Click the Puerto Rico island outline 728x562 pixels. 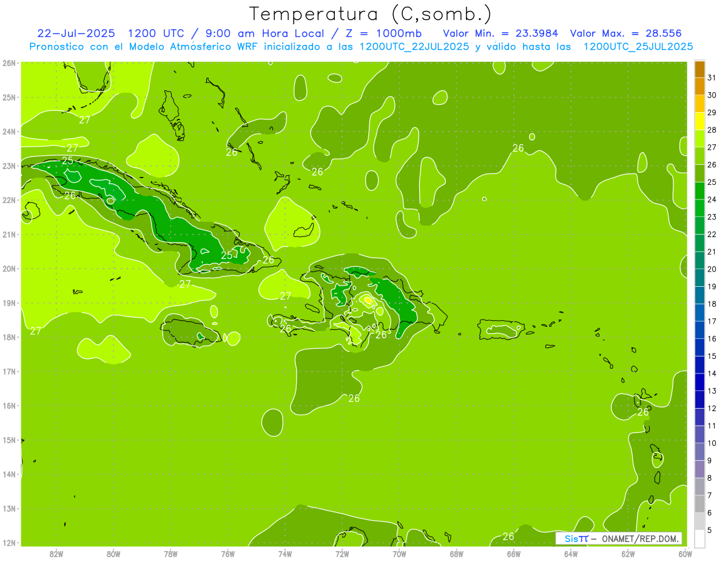[500, 329]
